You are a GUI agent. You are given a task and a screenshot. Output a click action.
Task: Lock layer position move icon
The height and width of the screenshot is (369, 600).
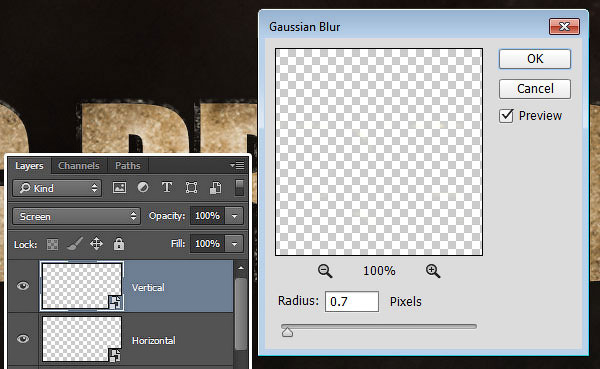96,244
